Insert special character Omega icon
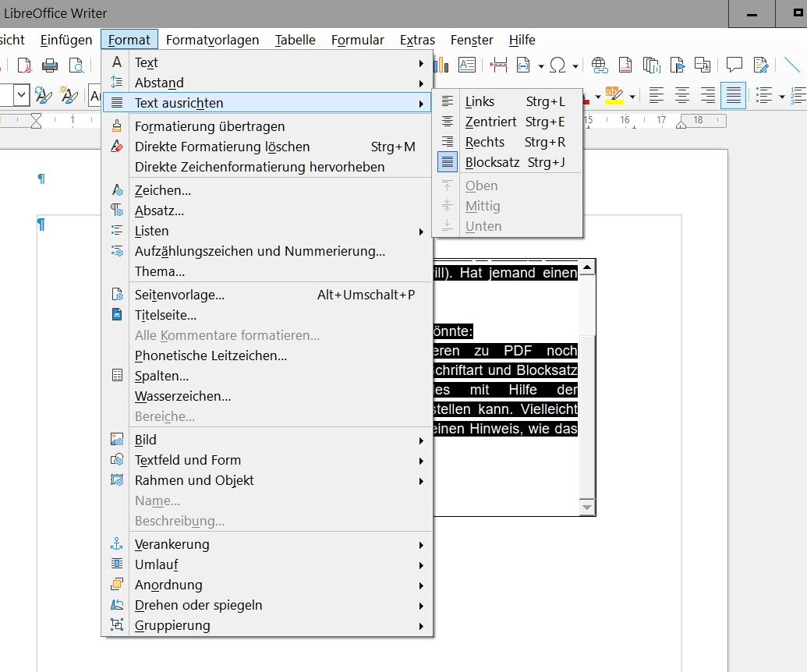The width and height of the screenshot is (807, 672). 558,65
